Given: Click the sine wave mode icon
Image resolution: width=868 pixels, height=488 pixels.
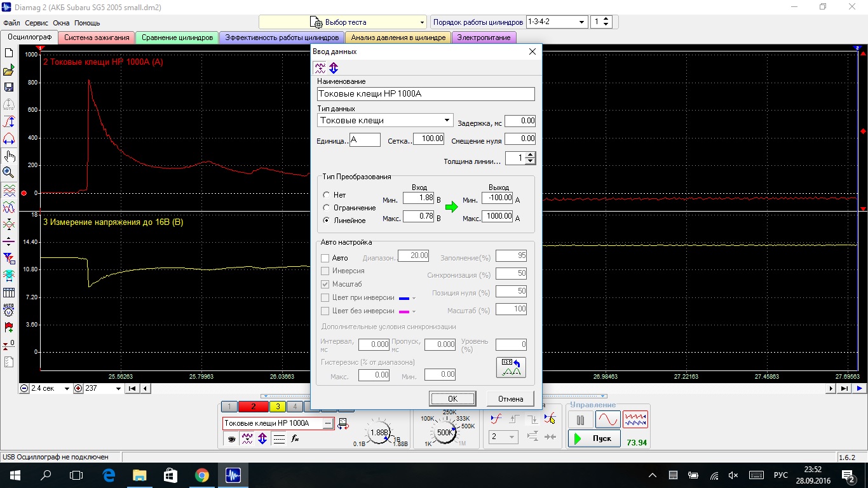Looking at the screenshot, I should tap(607, 420).
